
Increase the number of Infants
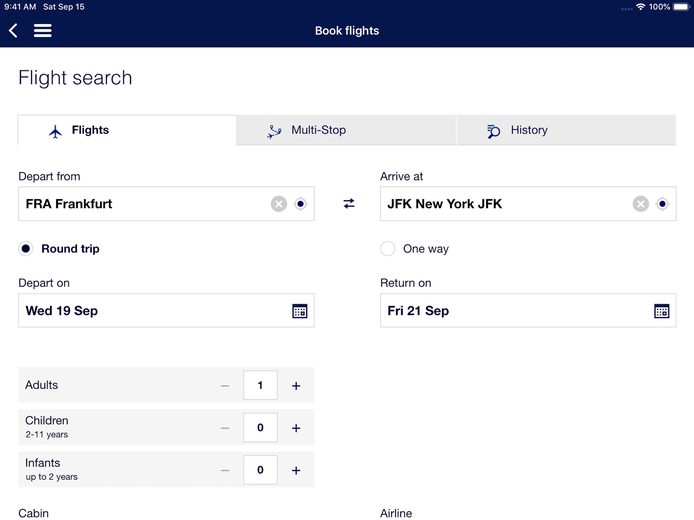(296, 470)
